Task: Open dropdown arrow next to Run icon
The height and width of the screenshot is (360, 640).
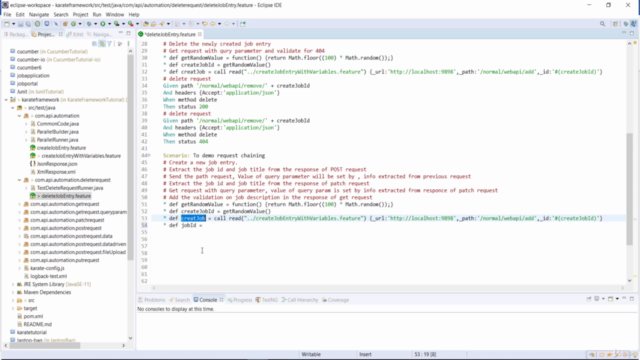Action: pos(109,24)
